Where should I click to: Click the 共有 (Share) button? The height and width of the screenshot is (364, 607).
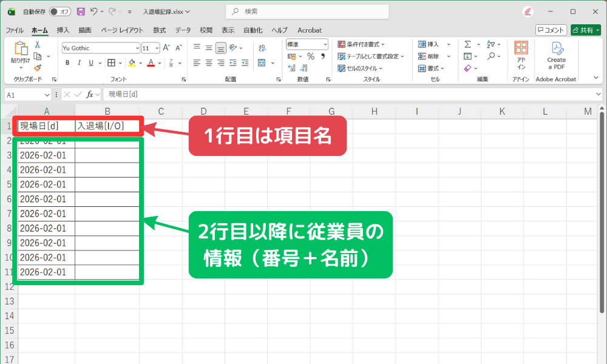point(585,29)
